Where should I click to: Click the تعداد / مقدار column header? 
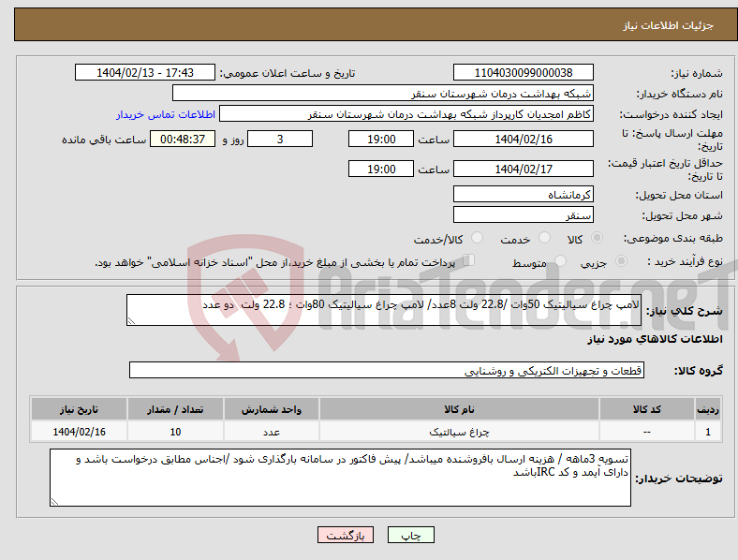click(175, 409)
